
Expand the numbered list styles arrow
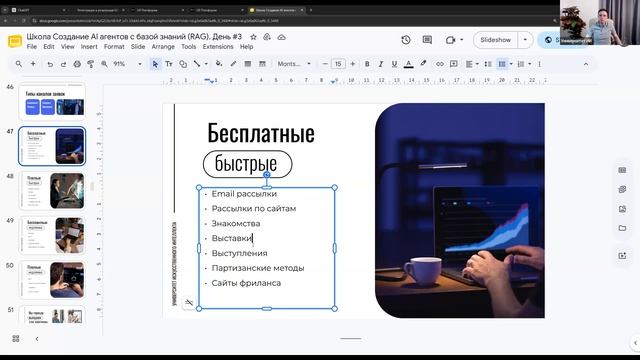[530, 64]
